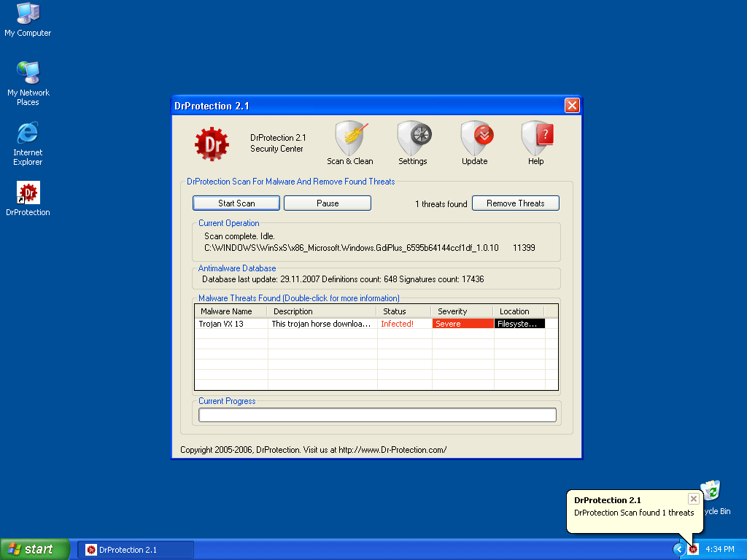Click the Remove Threats button
The image size is (747, 560).
(516, 203)
